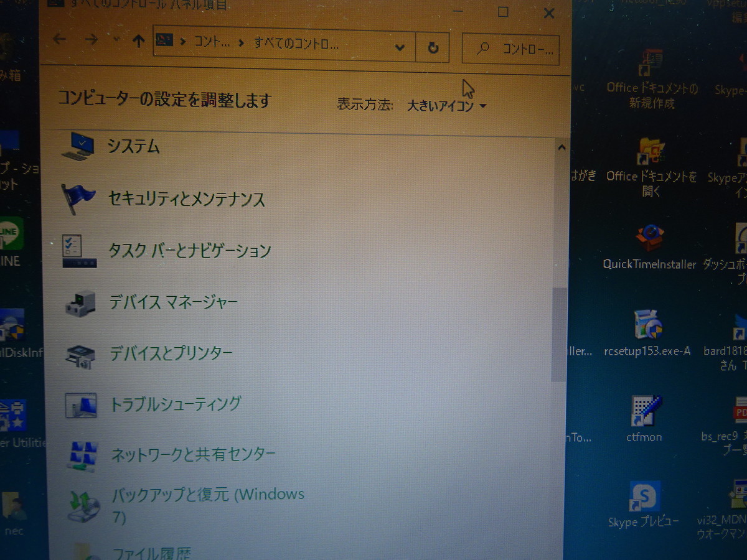Select Office ドキュメントの新規作成 desktop icon
The height and width of the screenshot is (560, 747).
652,80
